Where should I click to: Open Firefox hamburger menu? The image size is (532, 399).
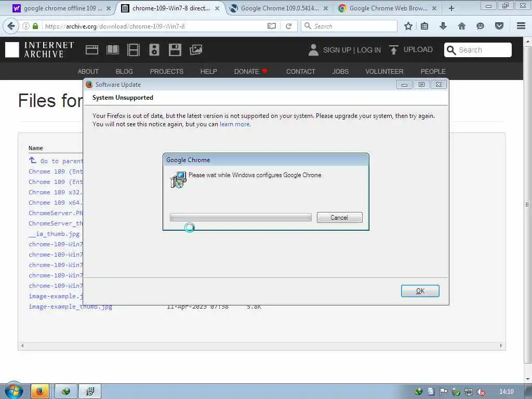point(521,26)
